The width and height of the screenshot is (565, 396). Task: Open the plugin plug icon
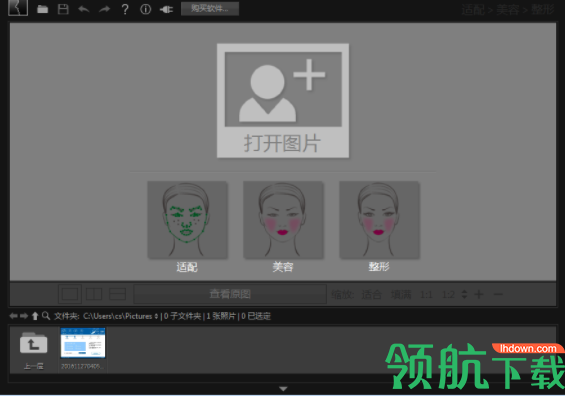(x=166, y=9)
